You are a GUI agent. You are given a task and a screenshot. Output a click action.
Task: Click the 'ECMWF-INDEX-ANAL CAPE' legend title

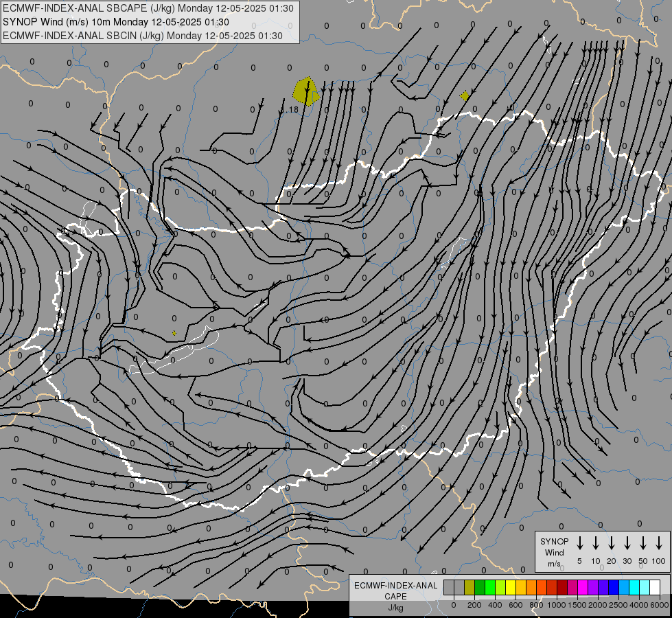pyautogui.click(x=395, y=591)
